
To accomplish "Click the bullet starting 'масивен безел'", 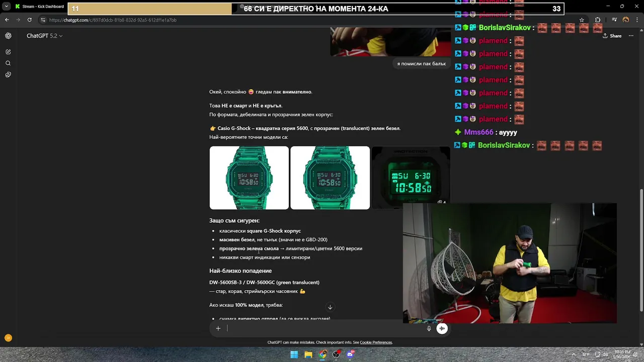I will pyautogui.click(x=273, y=240).
